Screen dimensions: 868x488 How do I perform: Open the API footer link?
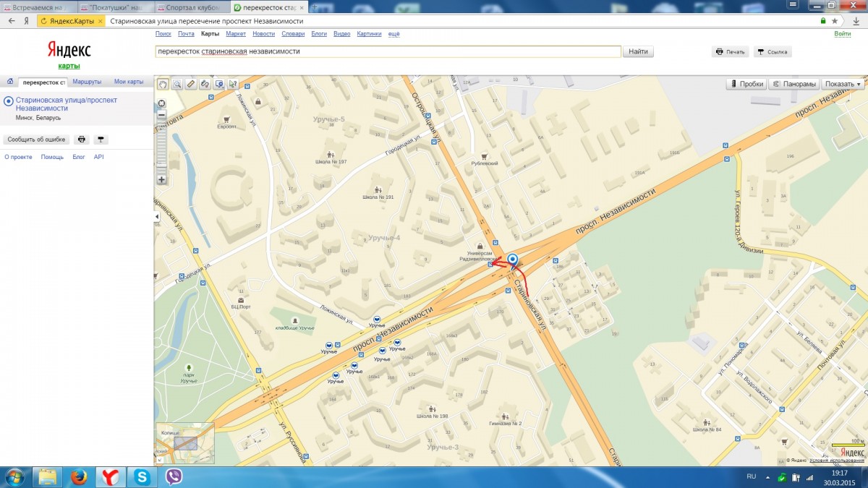(99, 157)
